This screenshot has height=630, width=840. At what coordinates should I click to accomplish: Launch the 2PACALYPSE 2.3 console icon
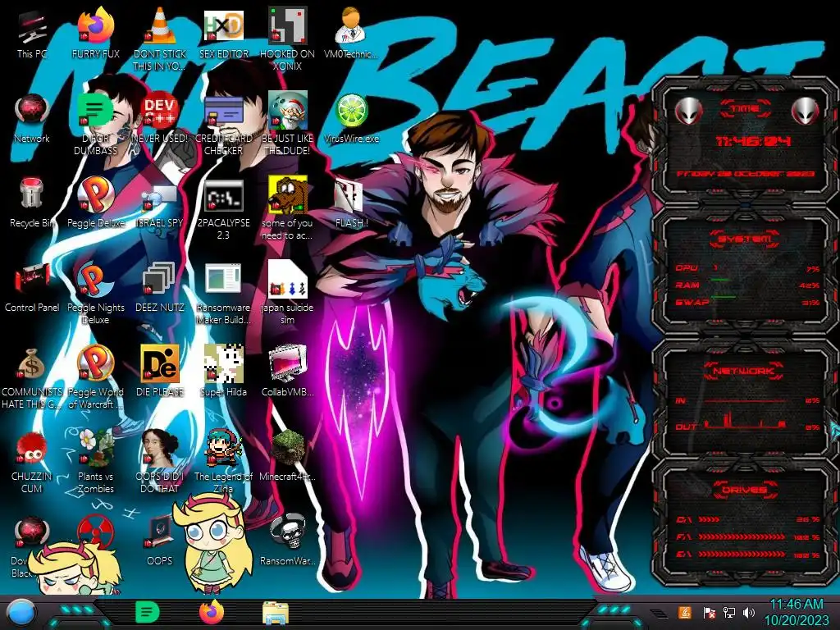[x=223, y=209]
